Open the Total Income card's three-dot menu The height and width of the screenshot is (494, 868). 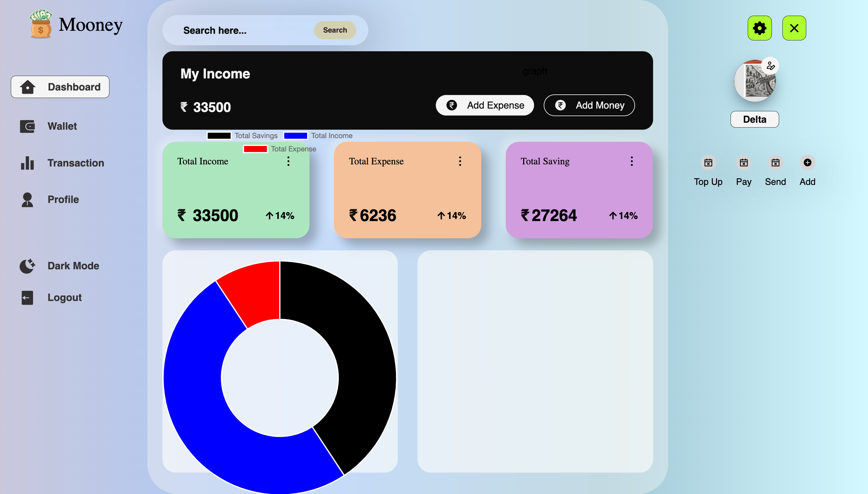pyautogui.click(x=288, y=161)
